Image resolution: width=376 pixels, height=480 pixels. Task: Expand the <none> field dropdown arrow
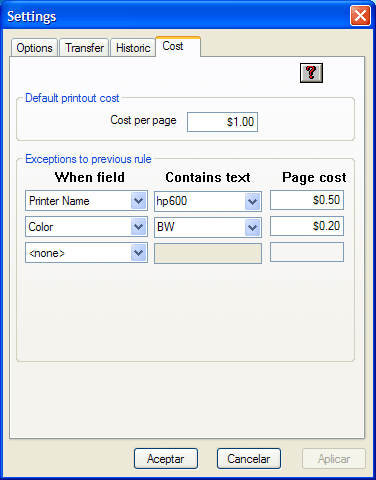point(139,253)
